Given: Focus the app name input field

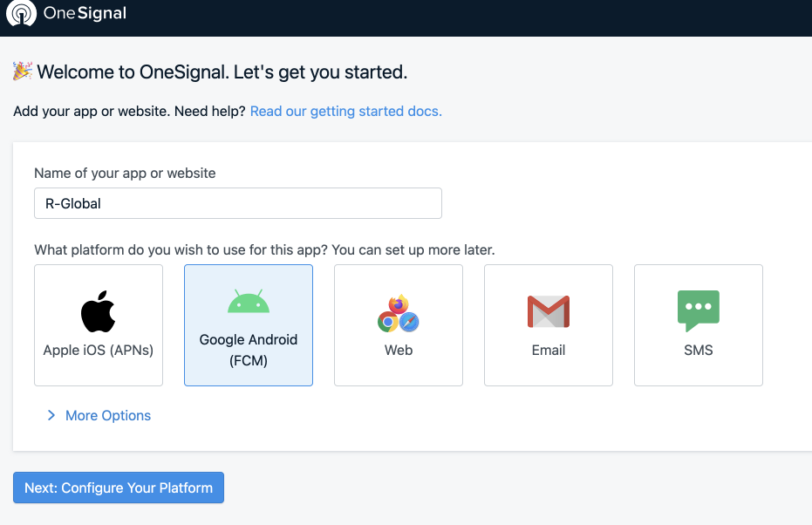Looking at the screenshot, I should pos(238,203).
